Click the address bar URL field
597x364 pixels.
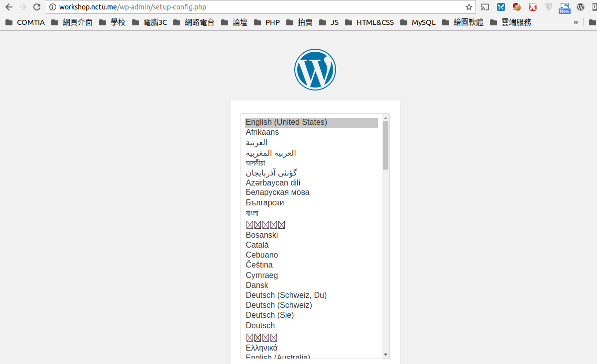point(261,7)
